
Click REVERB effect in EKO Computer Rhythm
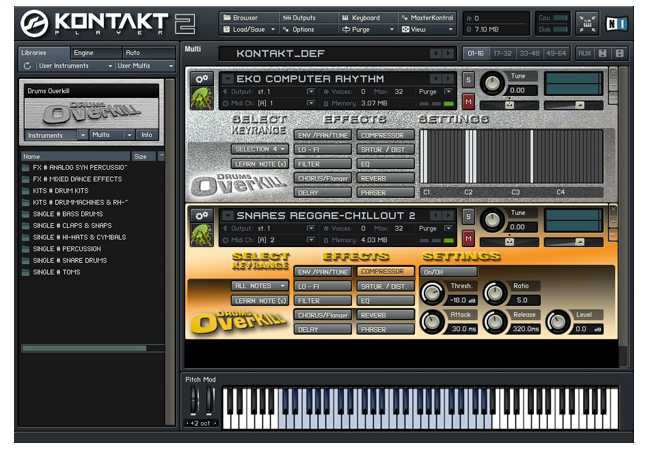[x=385, y=178]
